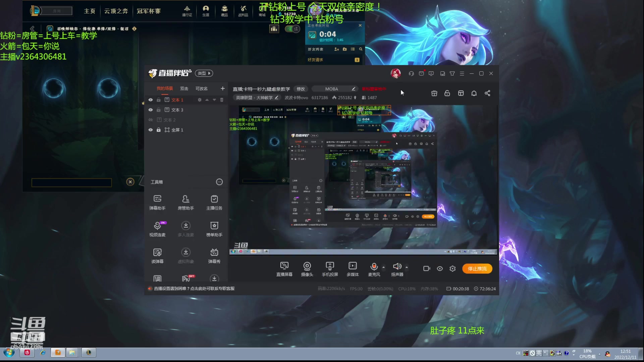644x362 pixels.
Task: Move 文本 1 source down
Action: (x=214, y=100)
